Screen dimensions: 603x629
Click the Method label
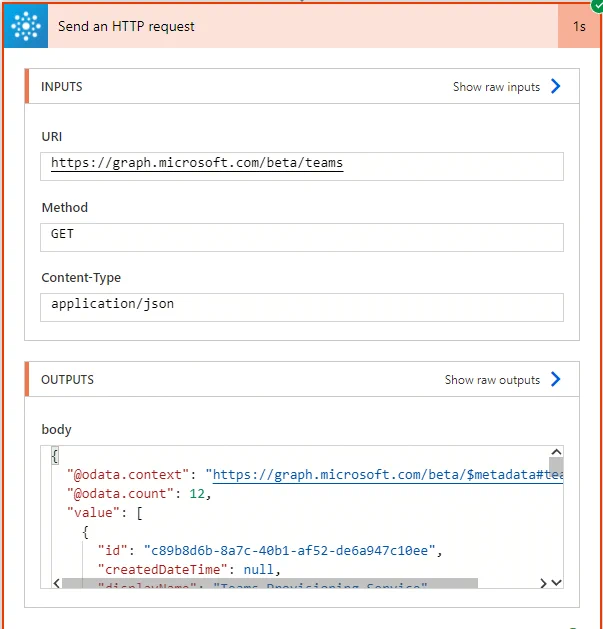coord(65,207)
